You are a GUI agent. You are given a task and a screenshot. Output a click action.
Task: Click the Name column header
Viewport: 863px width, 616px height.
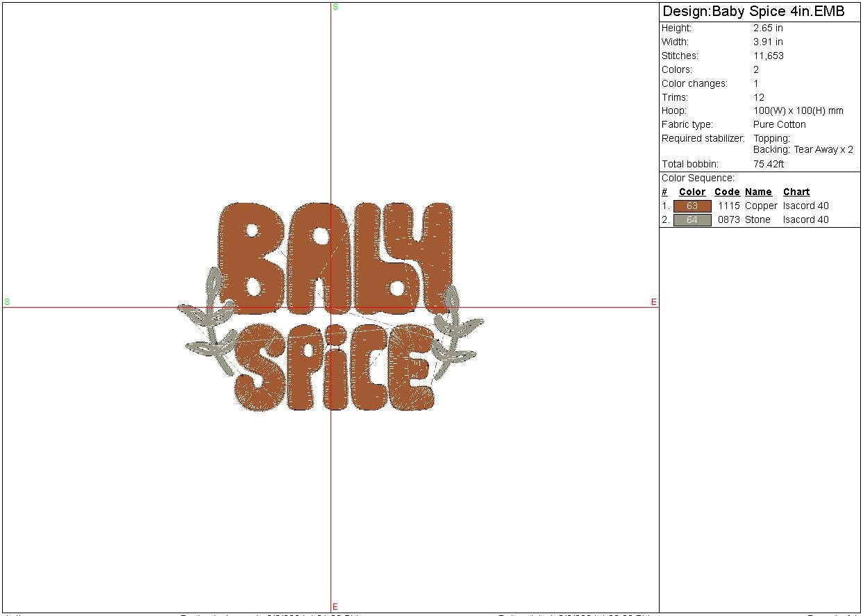(x=758, y=192)
